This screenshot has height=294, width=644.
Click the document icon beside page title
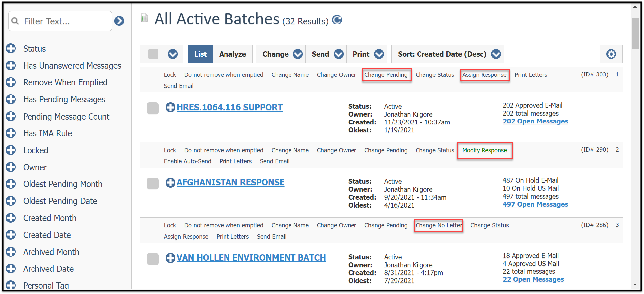(144, 18)
